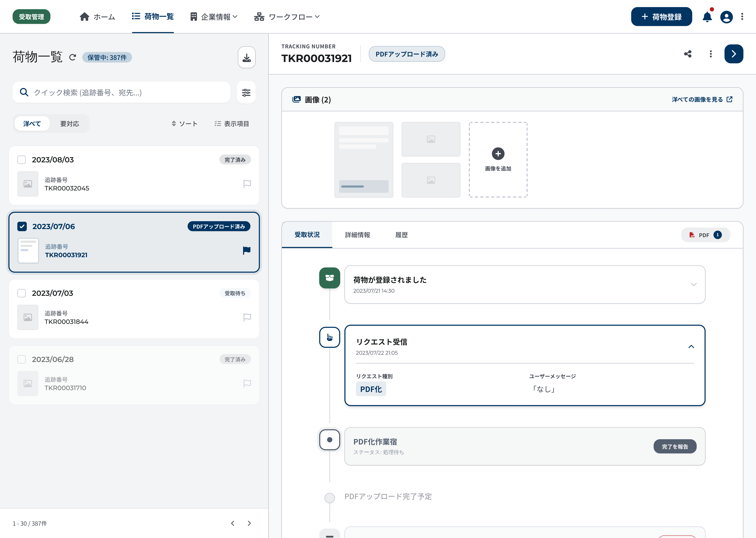Viewport: 756px width, 538px height.
Task: Switch to the 履歴 tab
Action: tap(401, 235)
